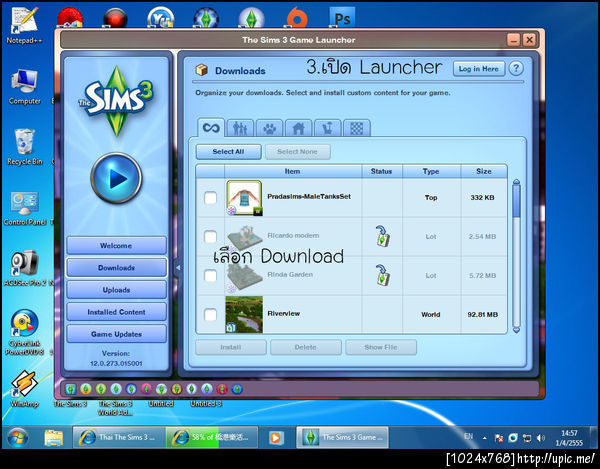Click the Select All button
The width and height of the screenshot is (600, 469).
point(228,152)
